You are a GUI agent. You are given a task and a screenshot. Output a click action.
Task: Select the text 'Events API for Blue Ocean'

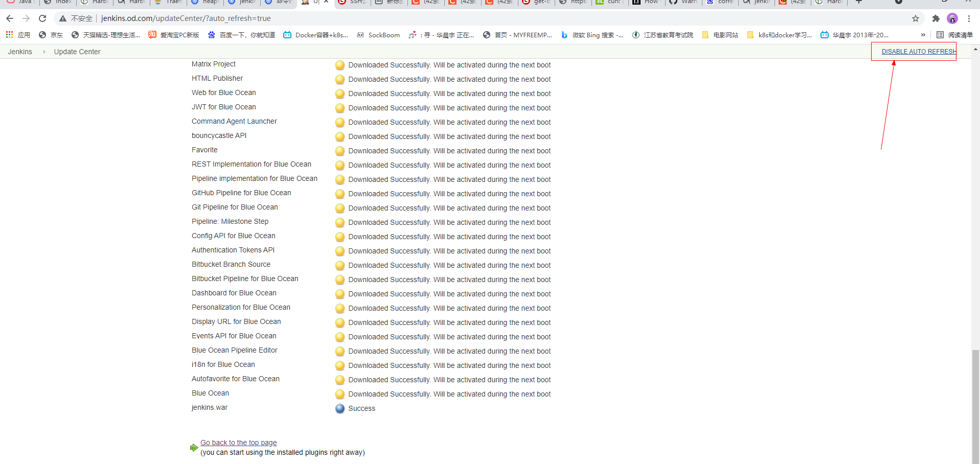[x=234, y=336]
